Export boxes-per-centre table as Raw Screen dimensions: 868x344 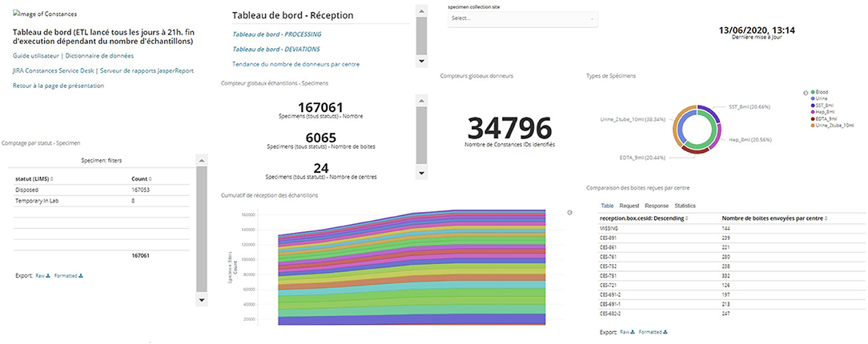point(627,332)
